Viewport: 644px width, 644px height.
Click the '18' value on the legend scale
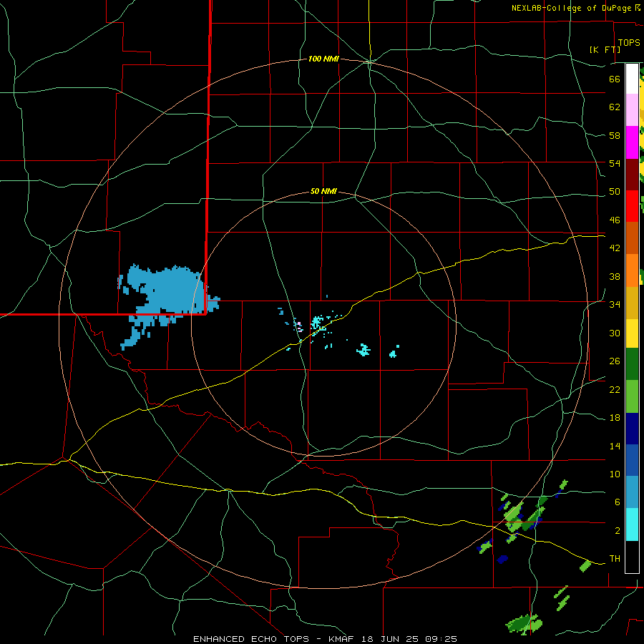click(615, 418)
